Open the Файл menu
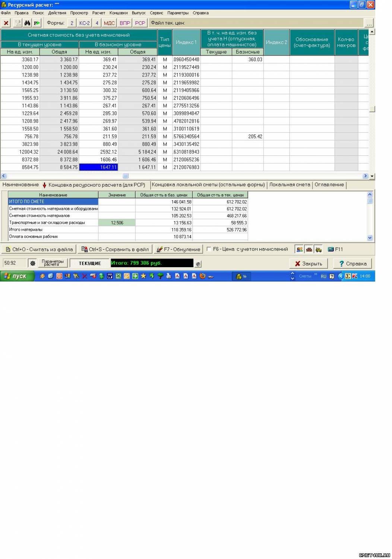Image resolution: width=392 pixels, height=559 pixels. [x=6, y=13]
